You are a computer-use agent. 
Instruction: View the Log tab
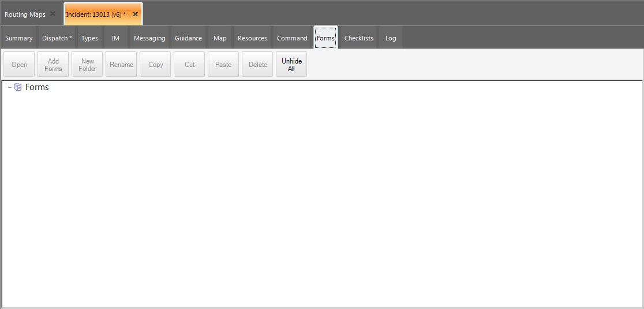(x=391, y=38)
